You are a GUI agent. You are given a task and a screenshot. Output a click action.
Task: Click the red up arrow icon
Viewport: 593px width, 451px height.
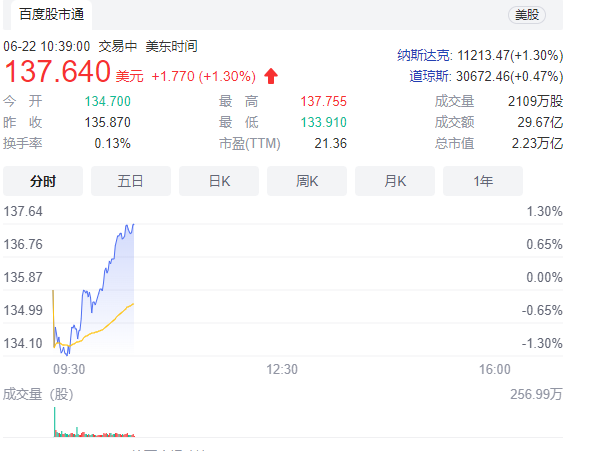point(271,76)
